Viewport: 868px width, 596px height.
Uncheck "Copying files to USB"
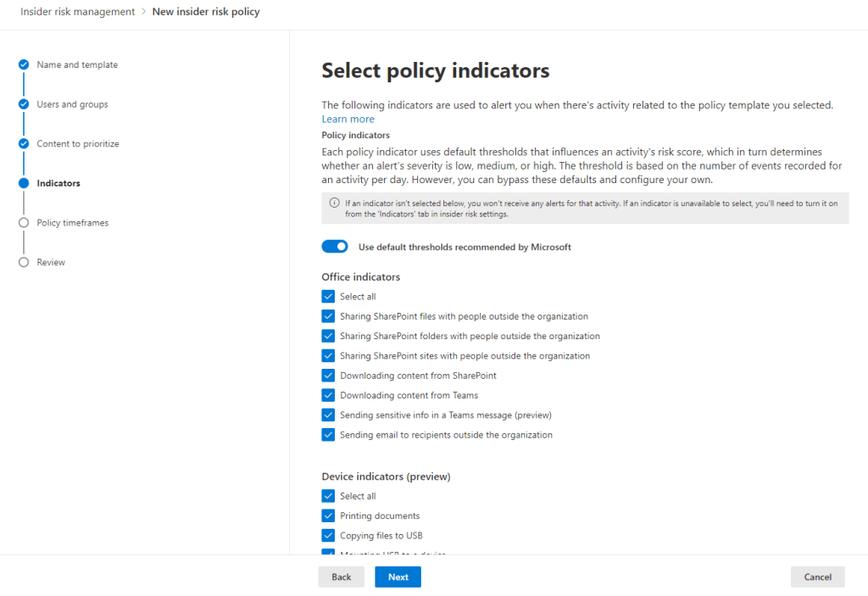[x=328, y=535]
